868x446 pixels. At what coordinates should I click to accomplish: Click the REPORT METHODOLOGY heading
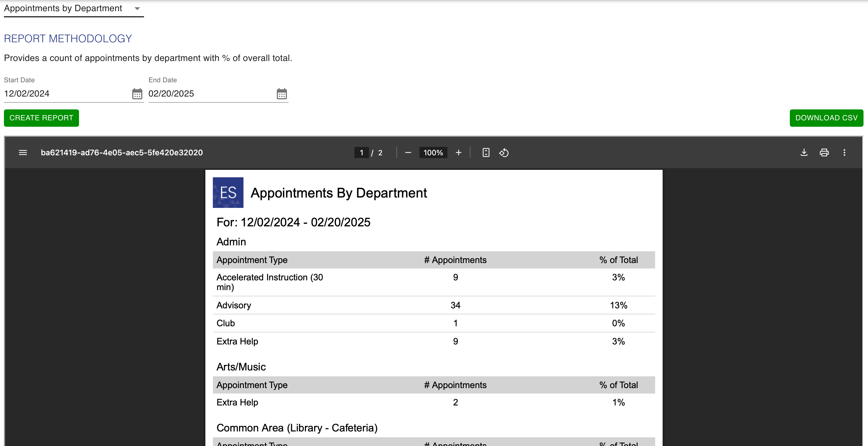coord(68,39)
